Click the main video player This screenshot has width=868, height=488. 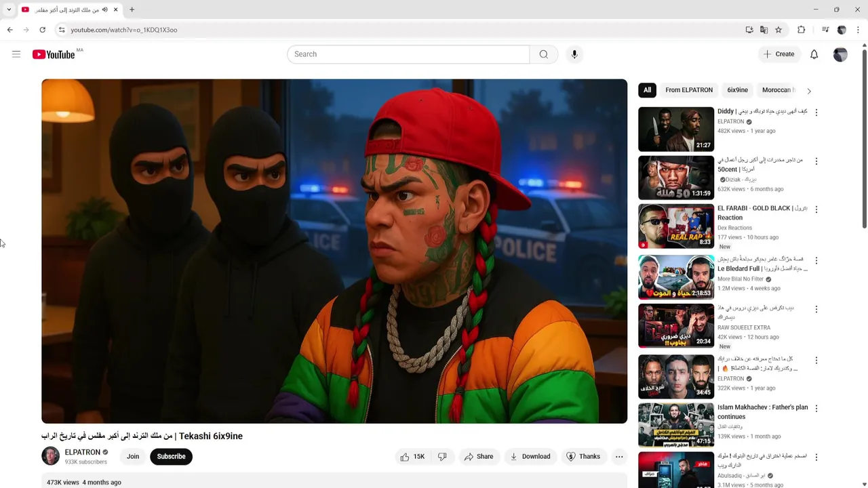point(334,251)
